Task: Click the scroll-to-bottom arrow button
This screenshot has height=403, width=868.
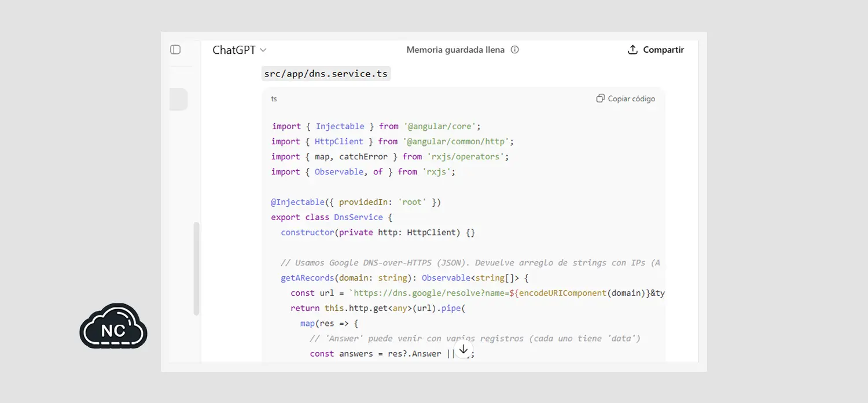Action: coord(463,349)
